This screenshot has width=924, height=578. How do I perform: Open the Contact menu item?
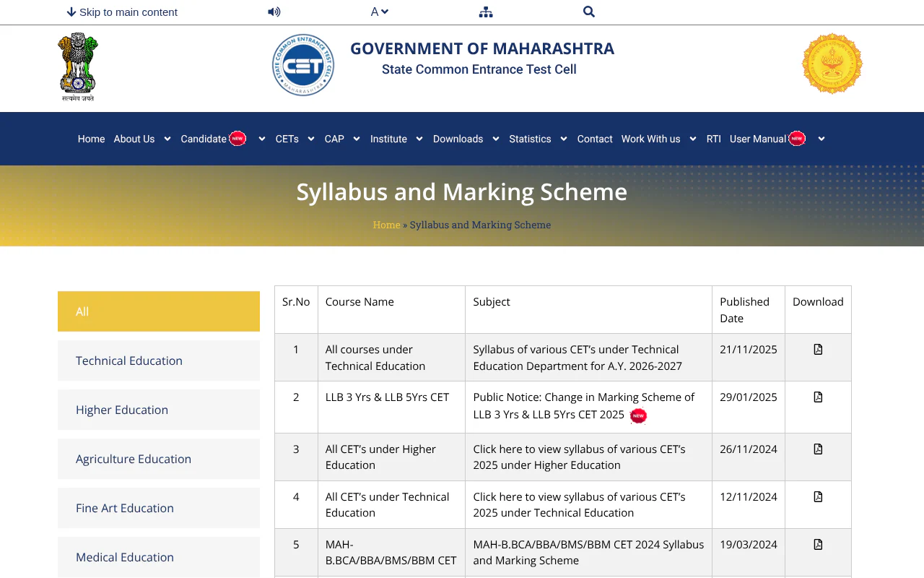point(595,139)
